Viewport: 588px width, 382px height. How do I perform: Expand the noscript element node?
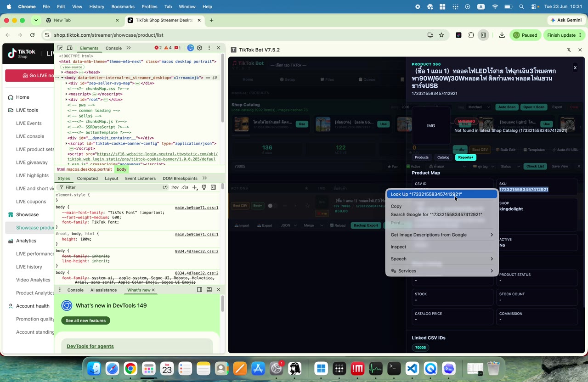coord(67,94)
